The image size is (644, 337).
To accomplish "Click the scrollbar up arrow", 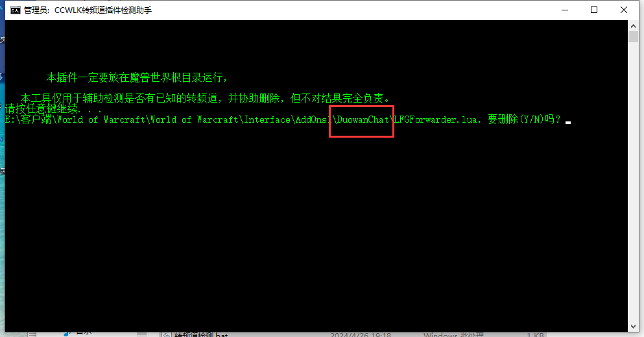I will pyautogui.click(x=633, y=26).
